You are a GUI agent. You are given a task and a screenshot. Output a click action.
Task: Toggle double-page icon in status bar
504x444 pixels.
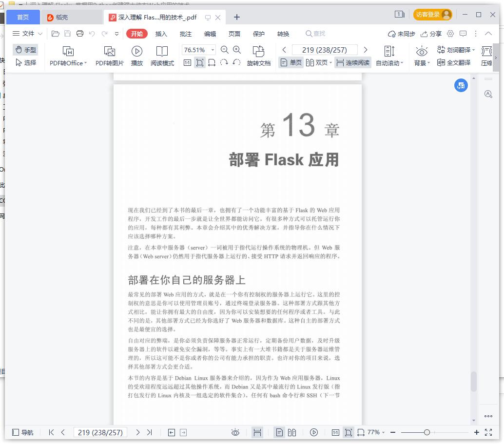pos(292,432)
